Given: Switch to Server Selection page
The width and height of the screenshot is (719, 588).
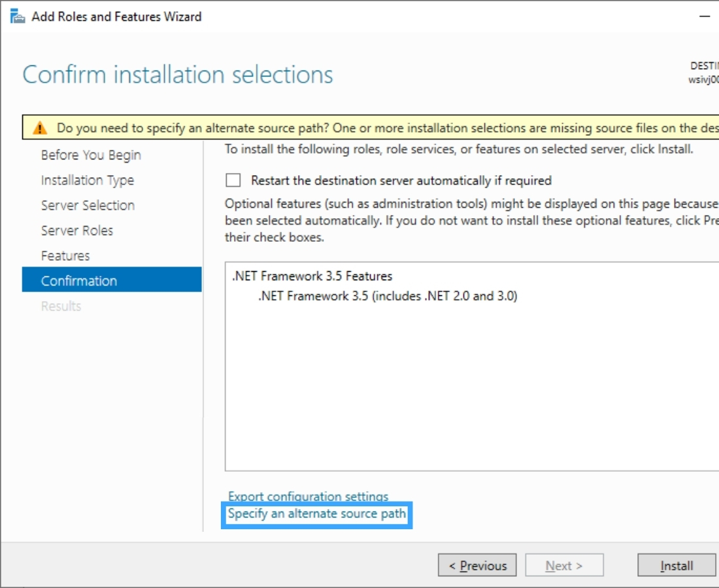Looking at the screenshot, I should [88, 205].
